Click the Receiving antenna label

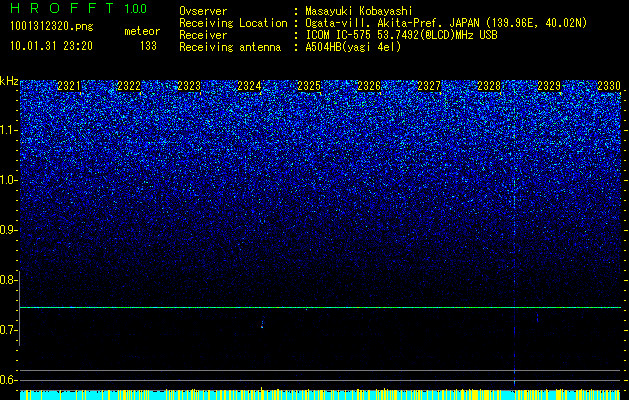230,47
